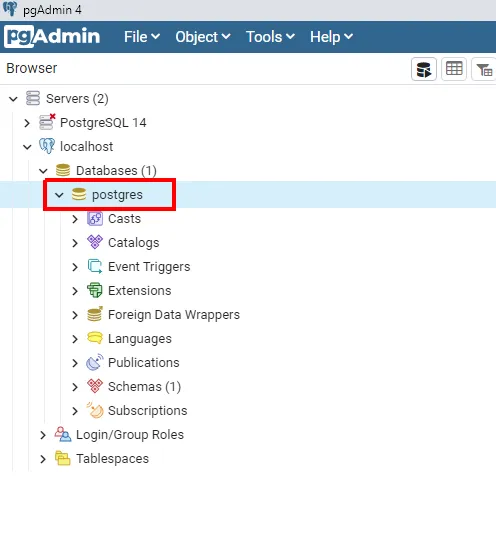This screenshot has height=543, width=496.
Task: Open the Query Tool toolbar icon
Action: tap(424, 69)
